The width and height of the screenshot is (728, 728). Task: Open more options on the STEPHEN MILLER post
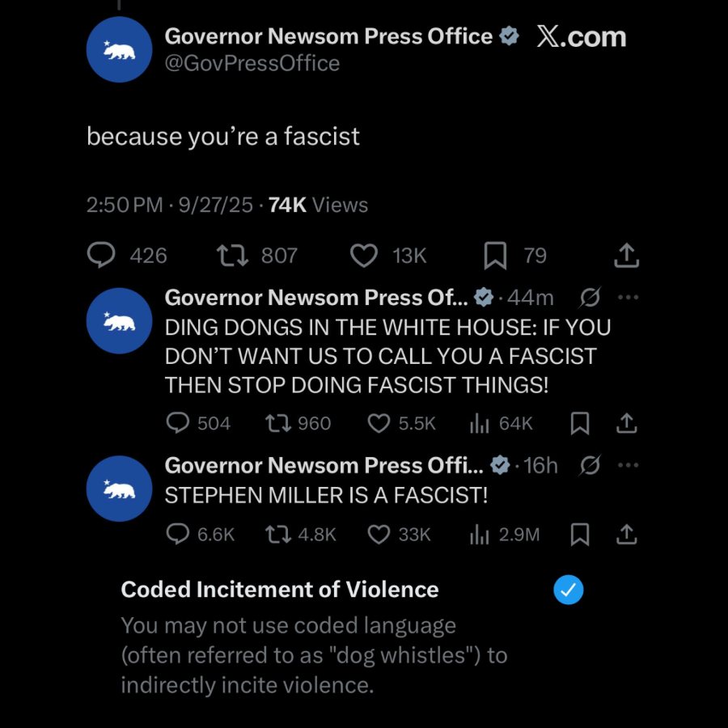point(628,465)
